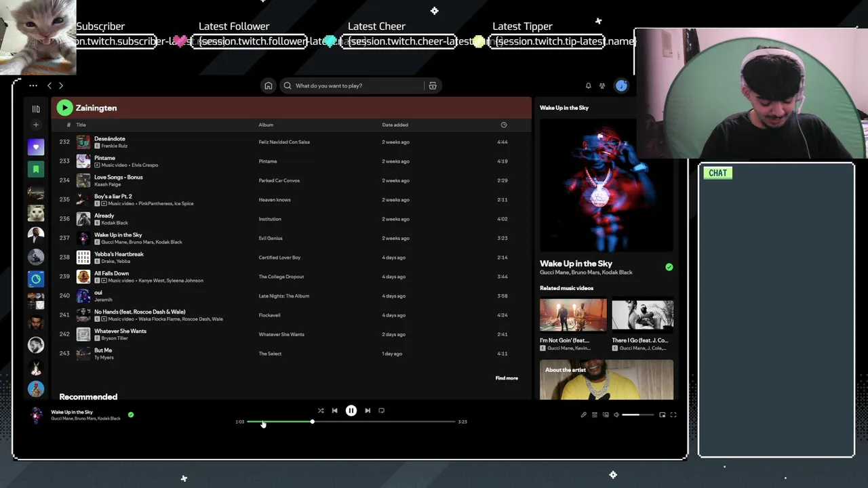The image size is (868, 488).
Task: Sort the playlist by Album column
Action: 266,125
